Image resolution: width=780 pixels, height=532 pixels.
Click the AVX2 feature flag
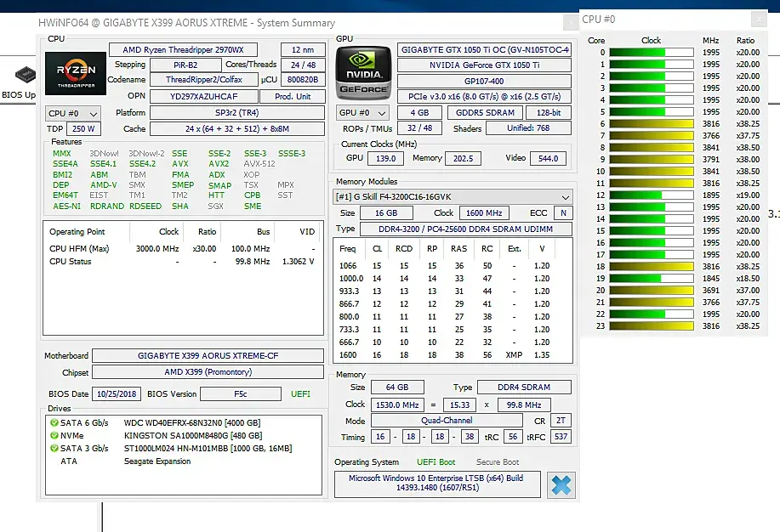tap(219, 164)
